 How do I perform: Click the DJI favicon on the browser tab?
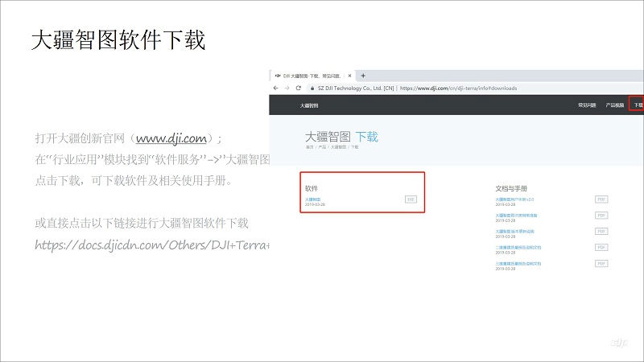tap(278, 75)
